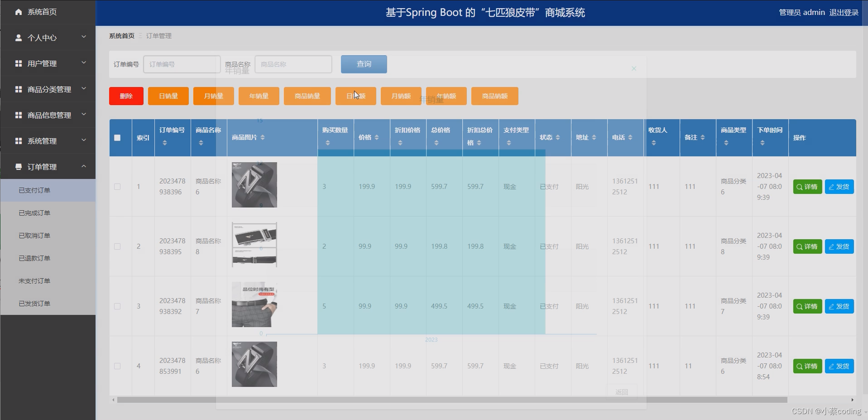Show the 月销量 chart
The width and height of the screenshot is (868, 420).
pos(214,96)
